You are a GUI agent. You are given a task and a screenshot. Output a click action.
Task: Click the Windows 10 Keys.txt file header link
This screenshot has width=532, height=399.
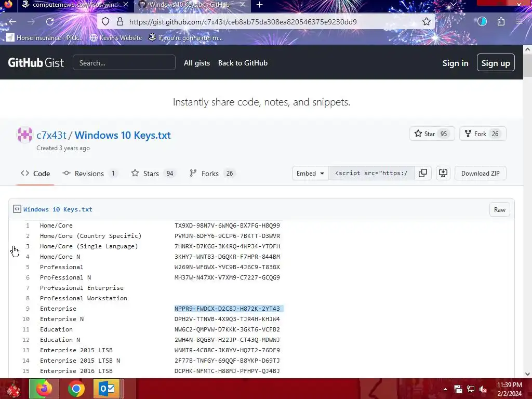point(58,209)
